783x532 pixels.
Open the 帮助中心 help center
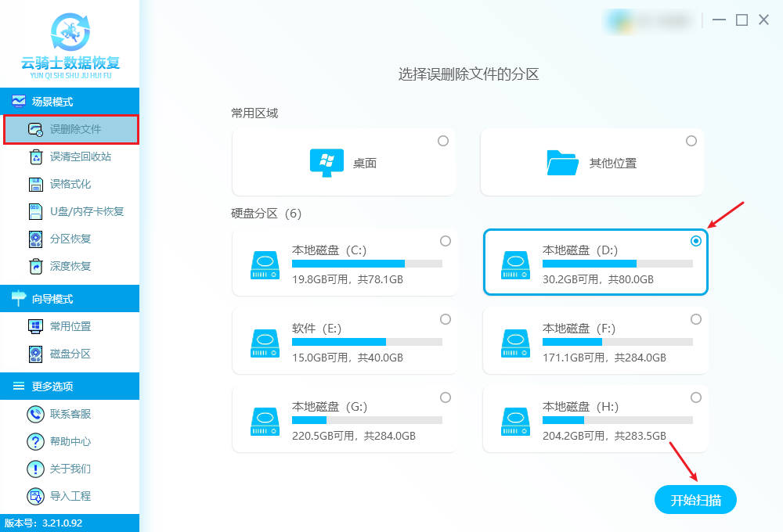pos(70,441)
